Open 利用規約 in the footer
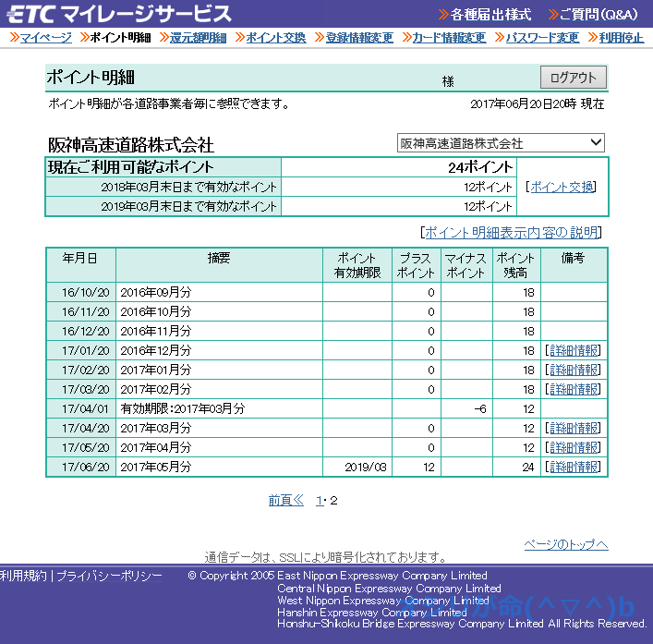The height and width of the screenshot is (644, 653). (23, 576)
